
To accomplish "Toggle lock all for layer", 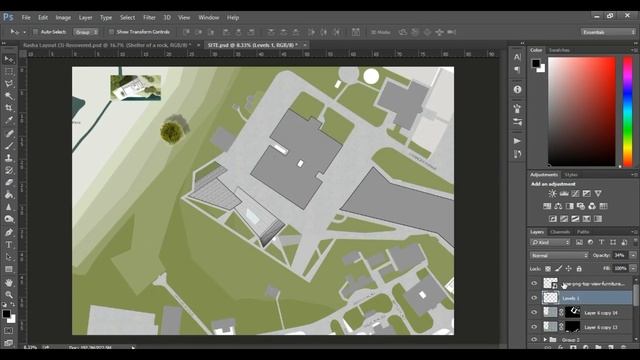I will tap(579, 269).
